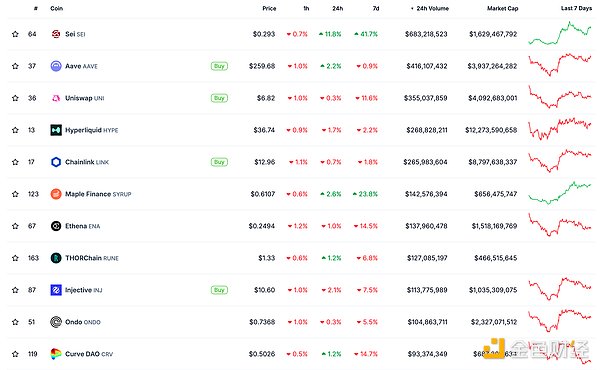Sort by Market Cap column header
Screen dimensions: 600x370
click(x=502, y=8)
